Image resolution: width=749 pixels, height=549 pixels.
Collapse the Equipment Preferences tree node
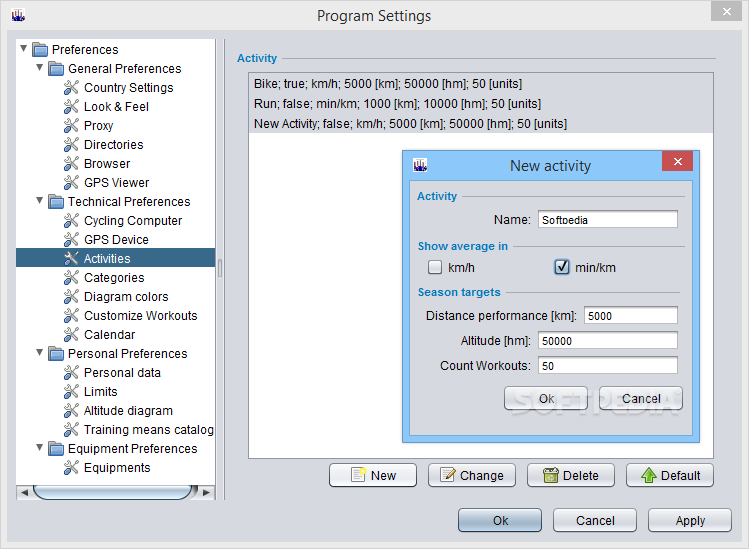pos(40,447)
